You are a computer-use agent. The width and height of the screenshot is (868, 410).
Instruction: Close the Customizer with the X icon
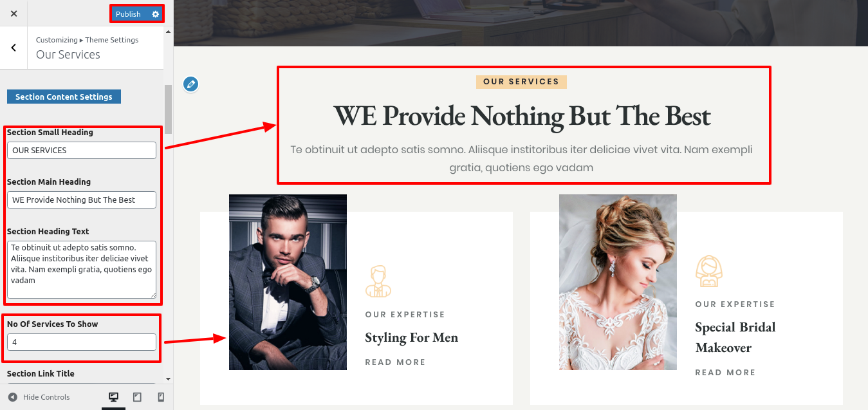click(x=14, y=14)
